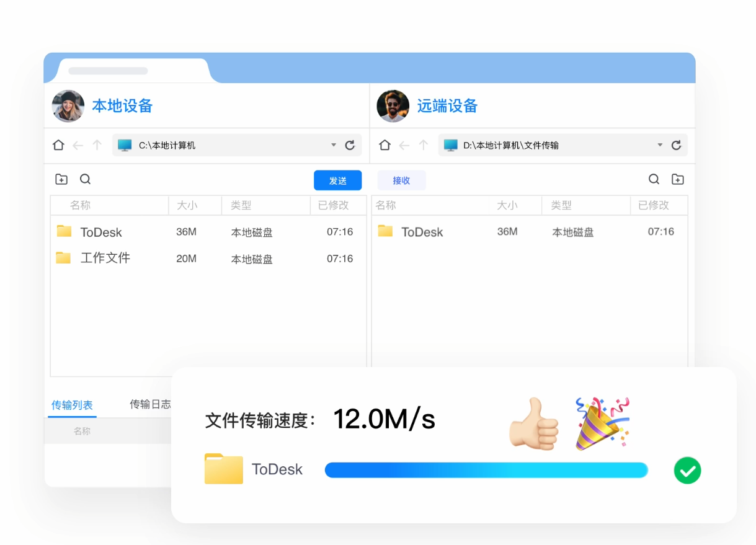Click the 发送 button
Viewport: 756px width, 545px height.
[x=337, y=180]
